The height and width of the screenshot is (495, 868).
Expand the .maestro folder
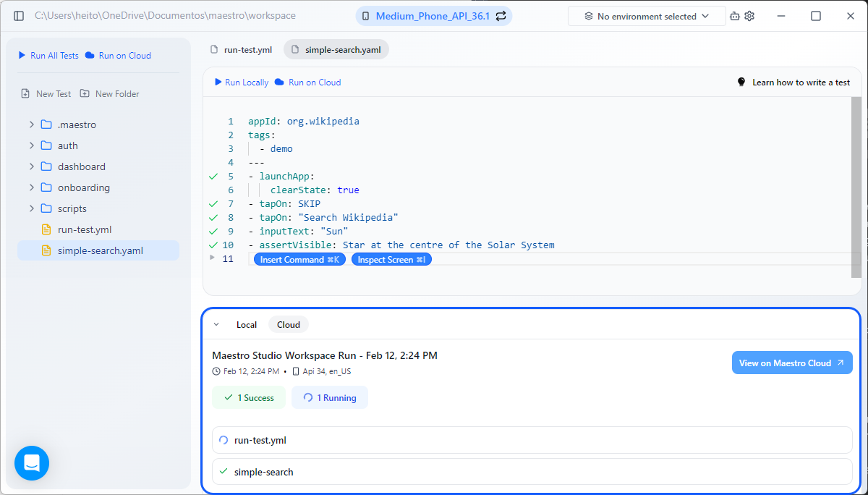coord(31,124)
